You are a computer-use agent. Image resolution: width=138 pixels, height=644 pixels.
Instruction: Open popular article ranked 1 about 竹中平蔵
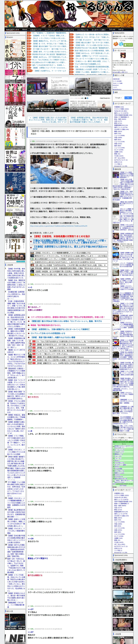tap(16, 273)
